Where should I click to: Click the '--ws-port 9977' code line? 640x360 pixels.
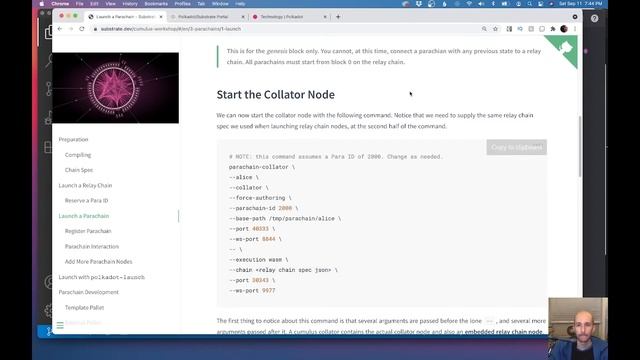252,291
